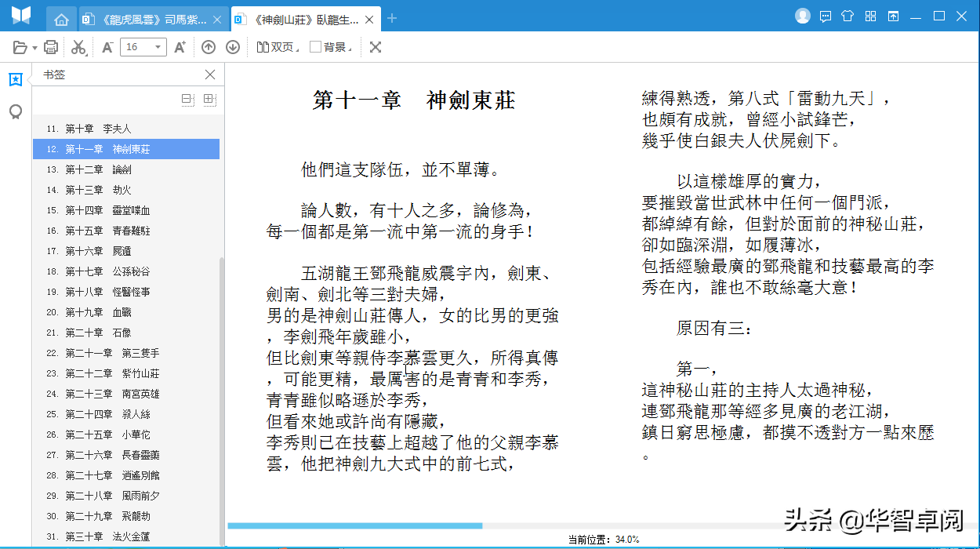Go to bookmark 第二十六章 長春靈藥
The height and width of the screenshot is (549, 980).
coord(126,455)
